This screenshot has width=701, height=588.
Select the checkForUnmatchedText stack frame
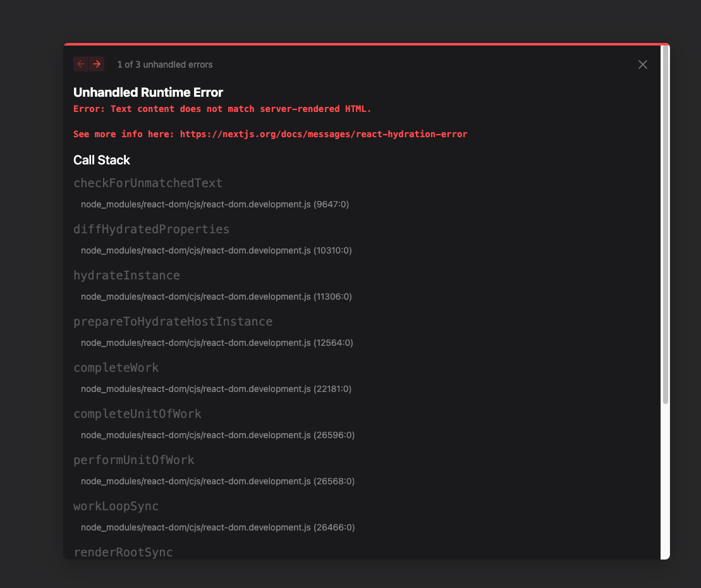tap(148, 183)
